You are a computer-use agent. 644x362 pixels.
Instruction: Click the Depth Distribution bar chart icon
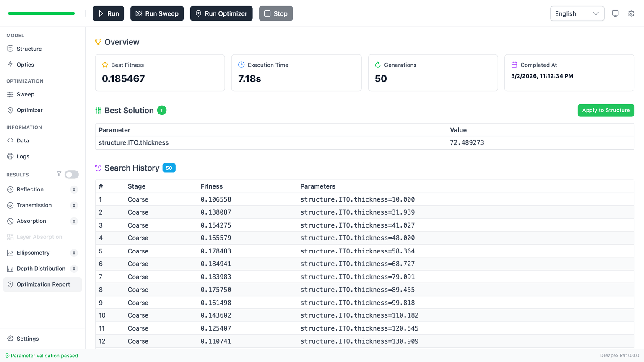tap(10, 269)
